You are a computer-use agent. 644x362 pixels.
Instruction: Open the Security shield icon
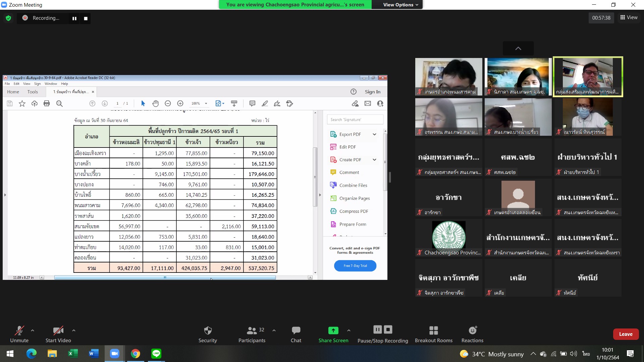tap(208, 330)
